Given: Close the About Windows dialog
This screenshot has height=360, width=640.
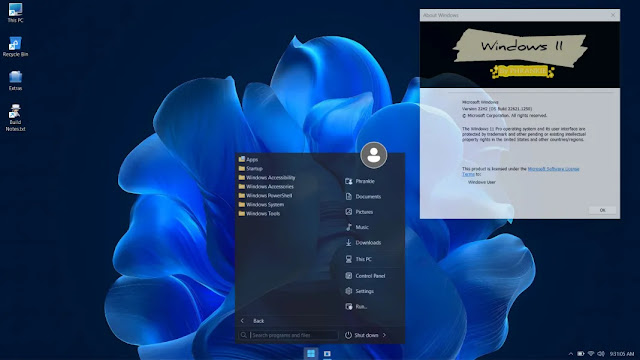Looking at the screenshot, I should [613, 15].
